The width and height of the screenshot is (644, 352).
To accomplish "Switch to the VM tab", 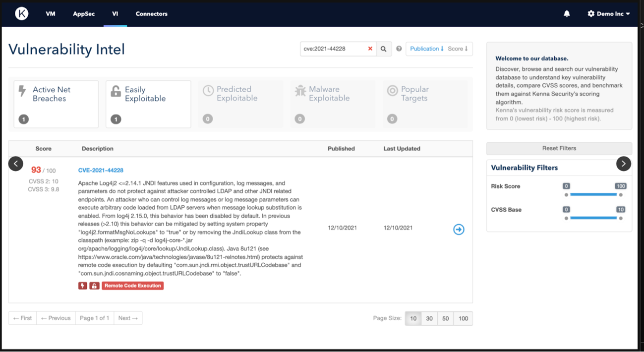I will click(50, 14).
